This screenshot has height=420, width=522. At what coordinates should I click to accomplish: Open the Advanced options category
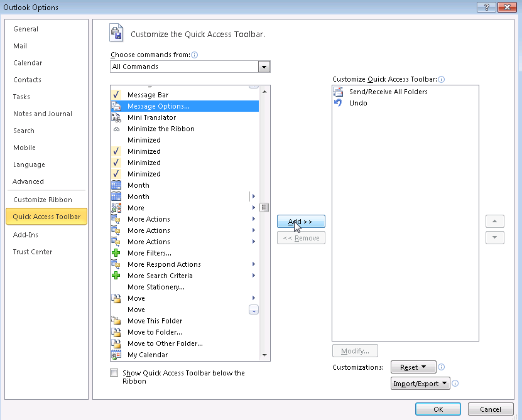coord(28,181)
